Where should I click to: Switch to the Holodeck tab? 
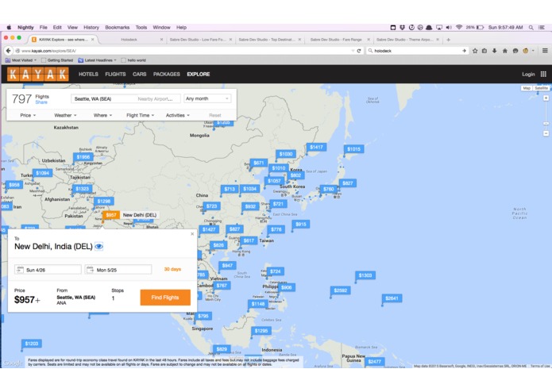[x=129, y=40]
